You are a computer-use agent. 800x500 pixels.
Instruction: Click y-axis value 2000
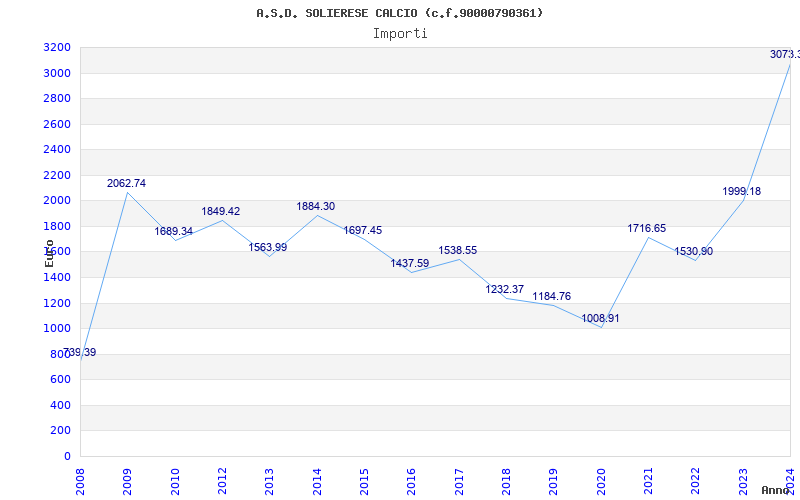coord(57,201)
